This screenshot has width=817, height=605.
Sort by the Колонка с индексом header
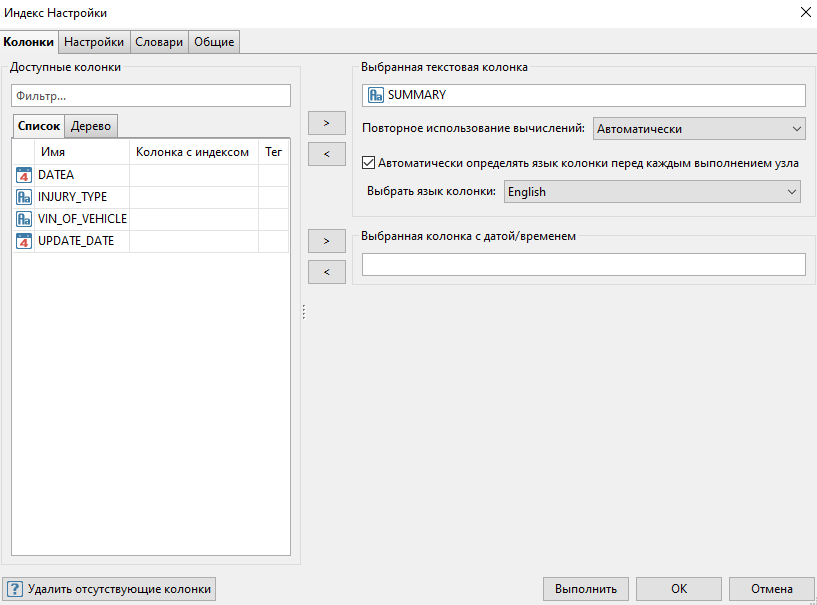click(192, 152)
